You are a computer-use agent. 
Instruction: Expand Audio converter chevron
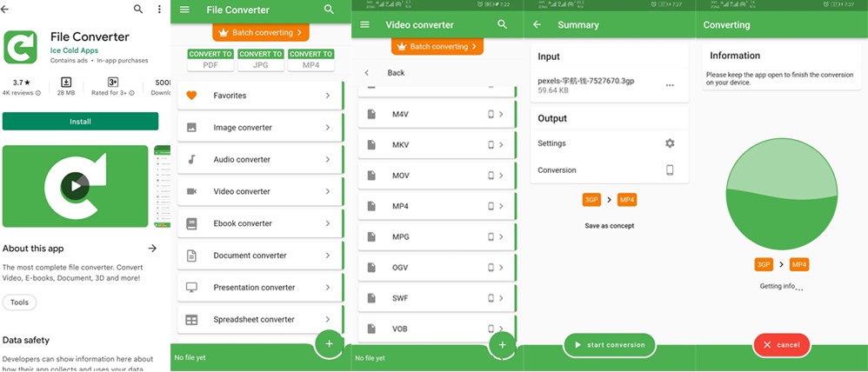pyautogui.click(x=328, y=159)
